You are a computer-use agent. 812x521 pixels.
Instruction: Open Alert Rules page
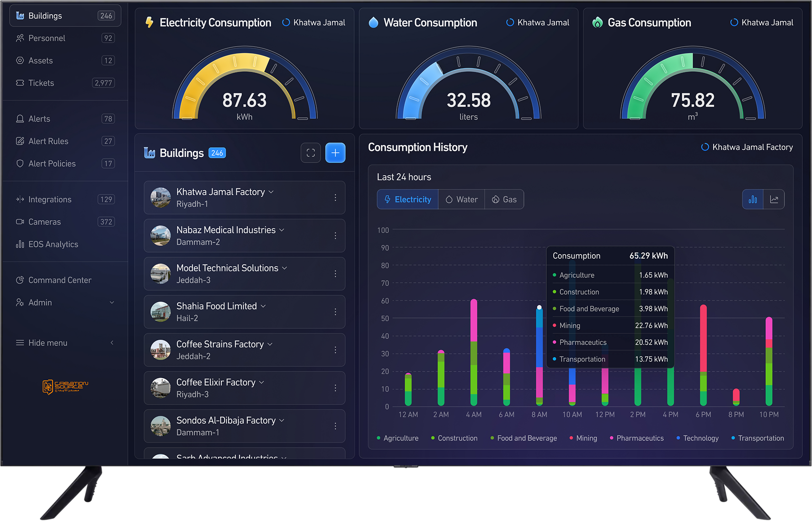65,141
